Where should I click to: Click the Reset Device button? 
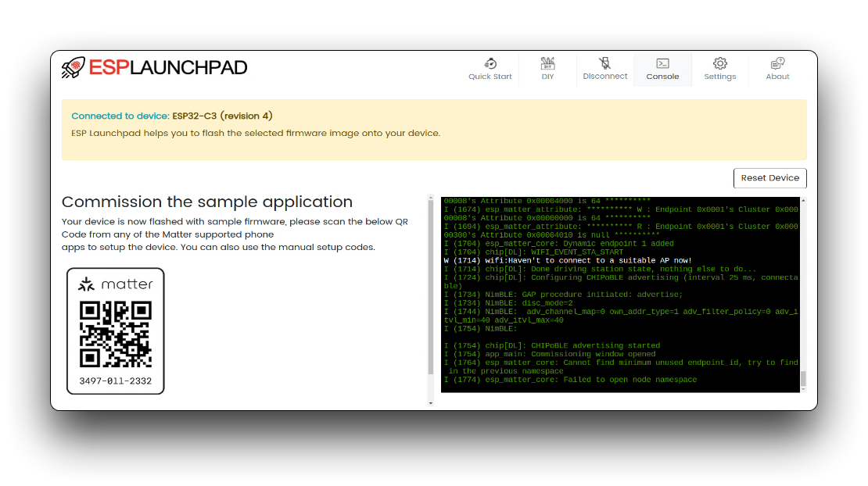tap(769, 178)
